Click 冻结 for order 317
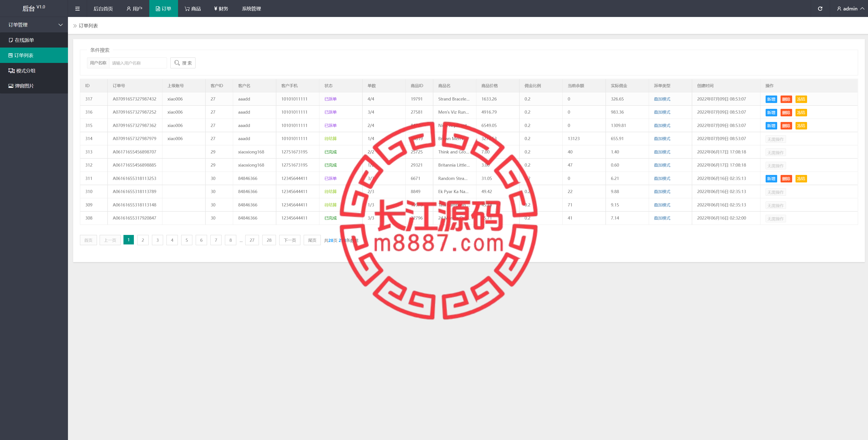The image size is (868, 440). tap(801, 99)
